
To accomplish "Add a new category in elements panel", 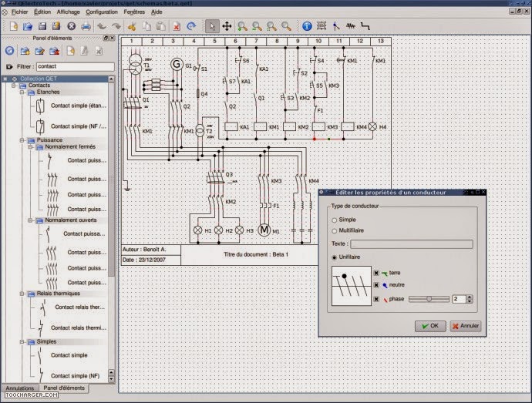I will point(25,51).
